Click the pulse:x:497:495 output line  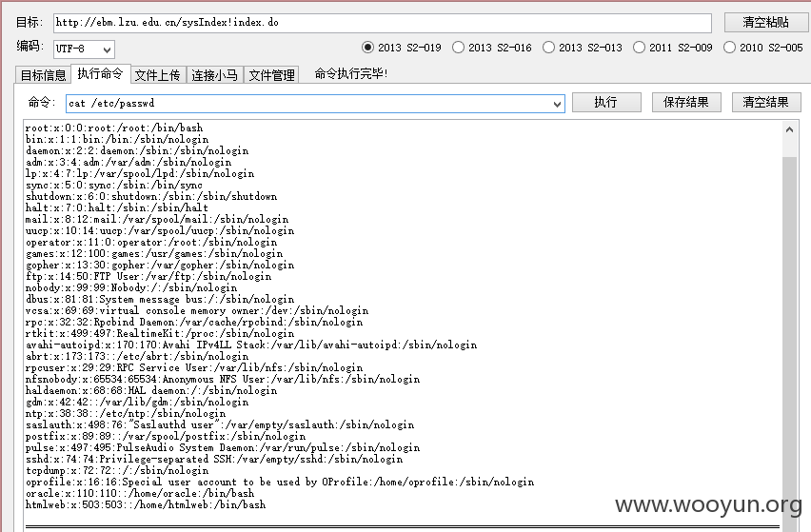[223, 447]
